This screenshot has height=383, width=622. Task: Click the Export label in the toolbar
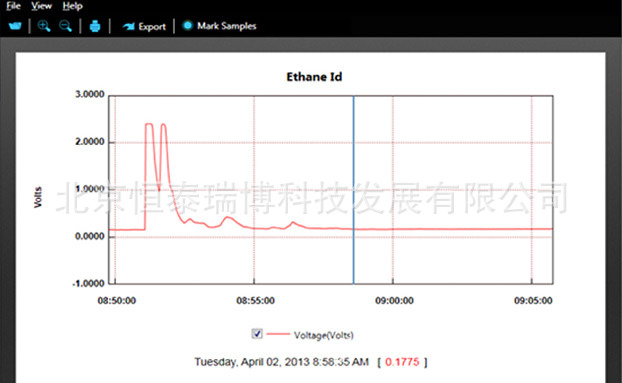tap(152, 27)
